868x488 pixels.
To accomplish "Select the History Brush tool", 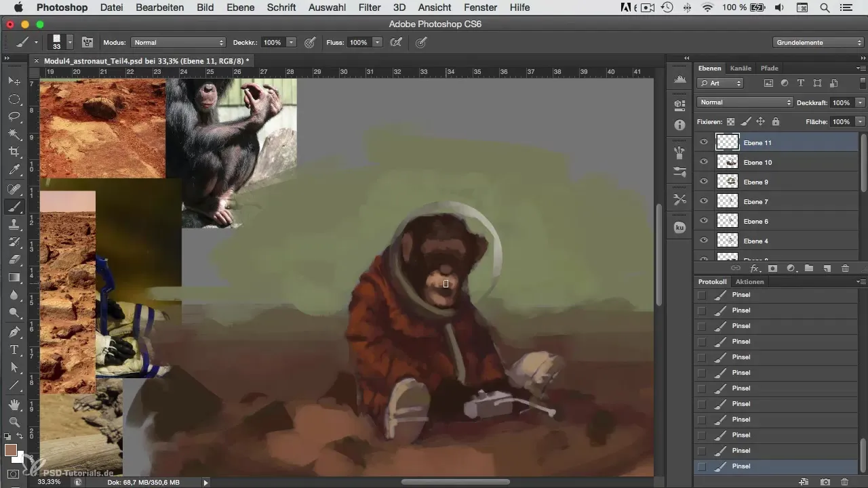I will coord(14,242).
